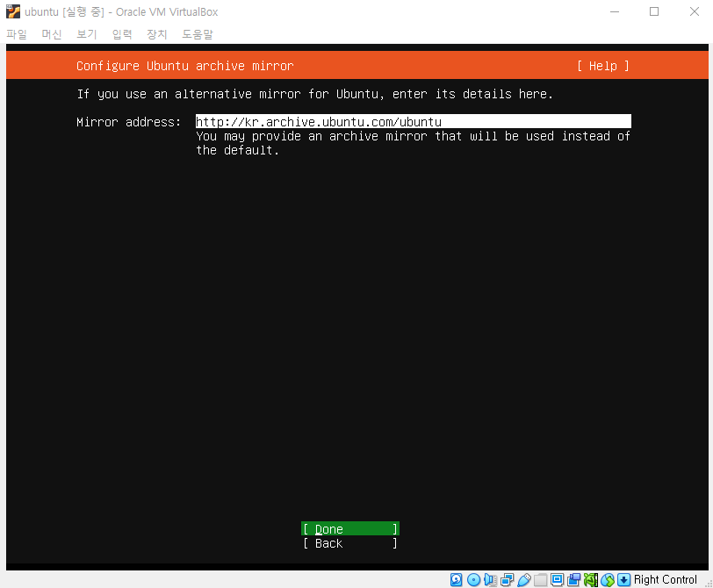Click the display settings status icon
Screen dimensions: 713x588
tap(557, 579)
